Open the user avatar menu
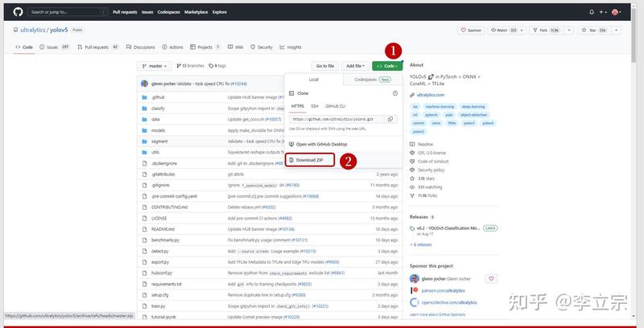 (x=616, y=12)
